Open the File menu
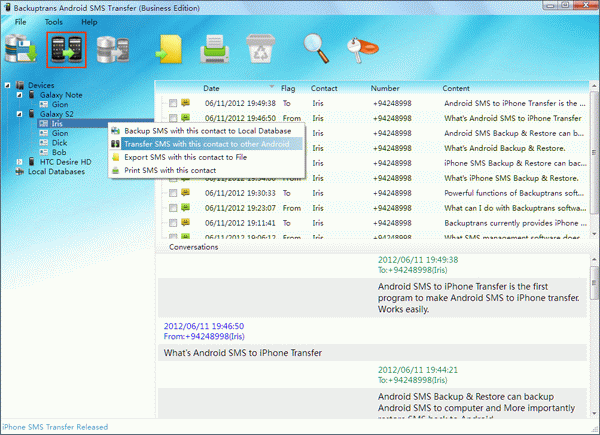600x435 pixels. [20, 22]
